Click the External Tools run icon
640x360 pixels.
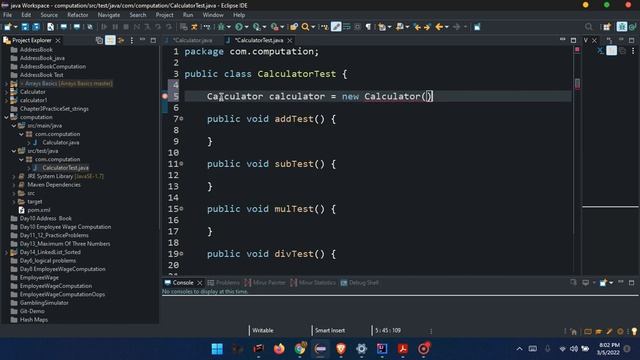coord(274,27)
